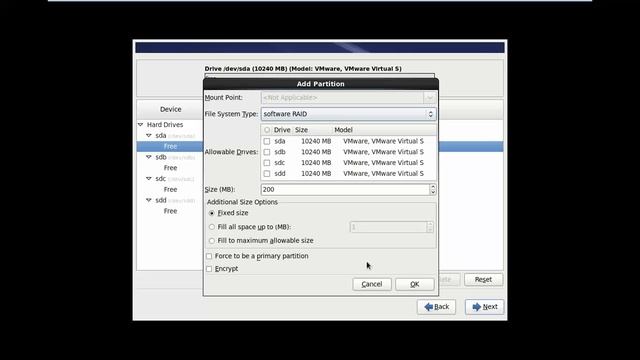Open the disabled Mount Point dropdown arrow
This screenshot has width=640, height=360.
tap(429, 98)
